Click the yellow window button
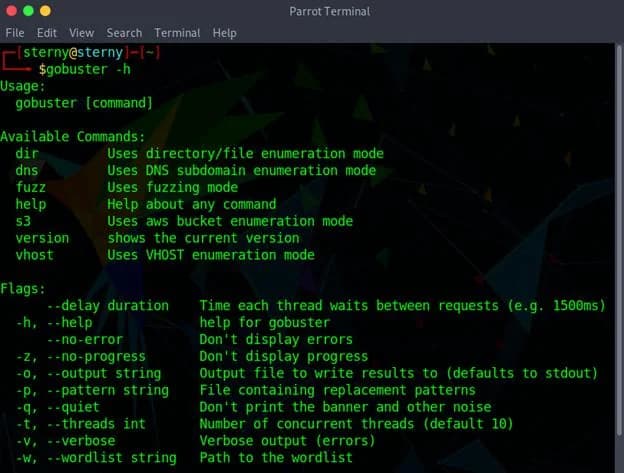 point(45,11)
